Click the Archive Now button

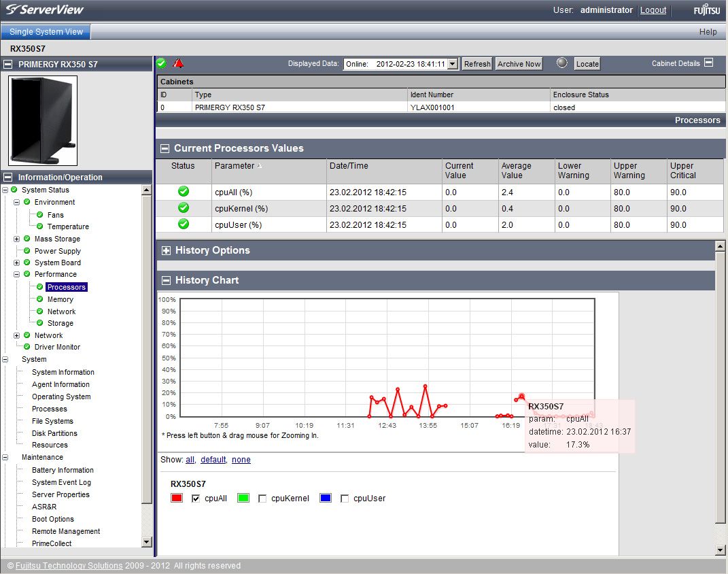[x=519, y=64]
